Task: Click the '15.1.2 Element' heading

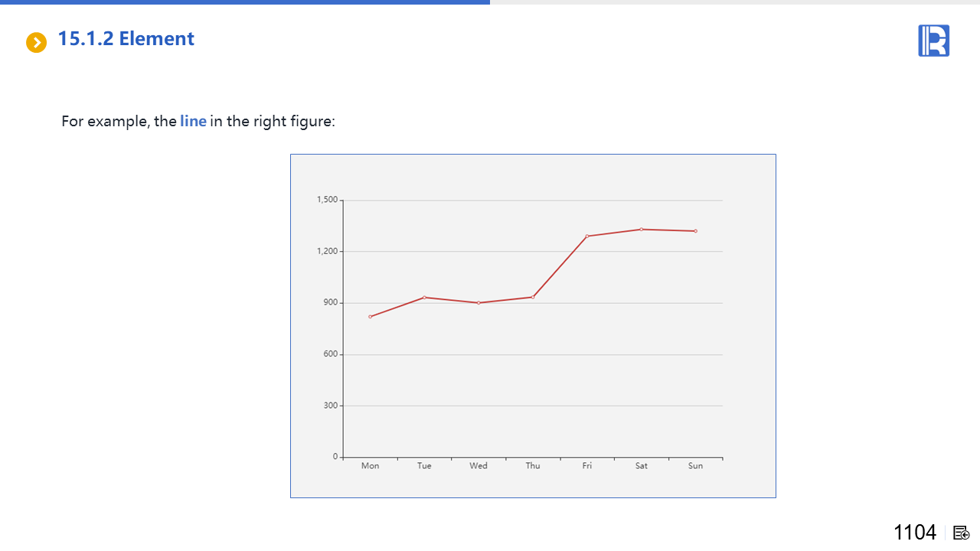Action: point(126,39)
